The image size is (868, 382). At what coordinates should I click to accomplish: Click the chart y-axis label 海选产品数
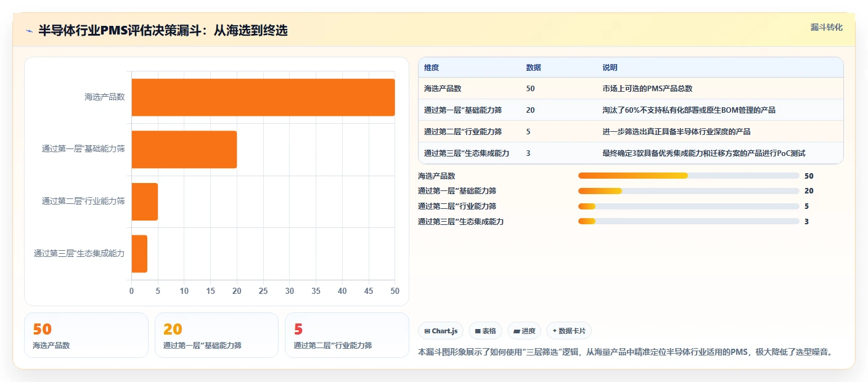click(x=105, y=97)
